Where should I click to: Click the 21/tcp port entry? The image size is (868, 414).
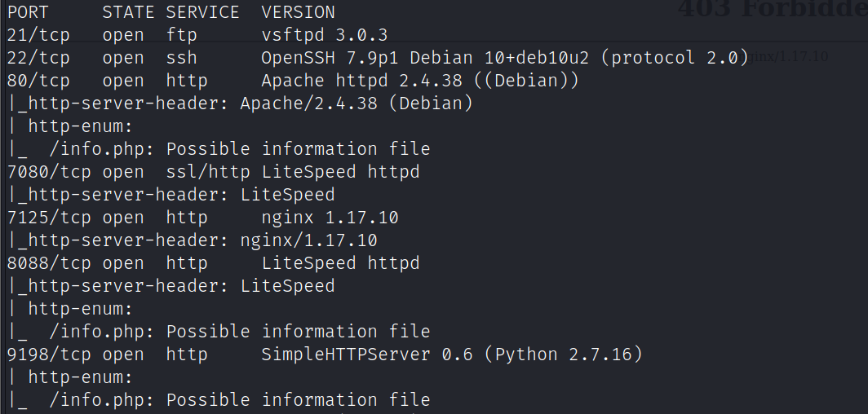[x=38, y=35]
